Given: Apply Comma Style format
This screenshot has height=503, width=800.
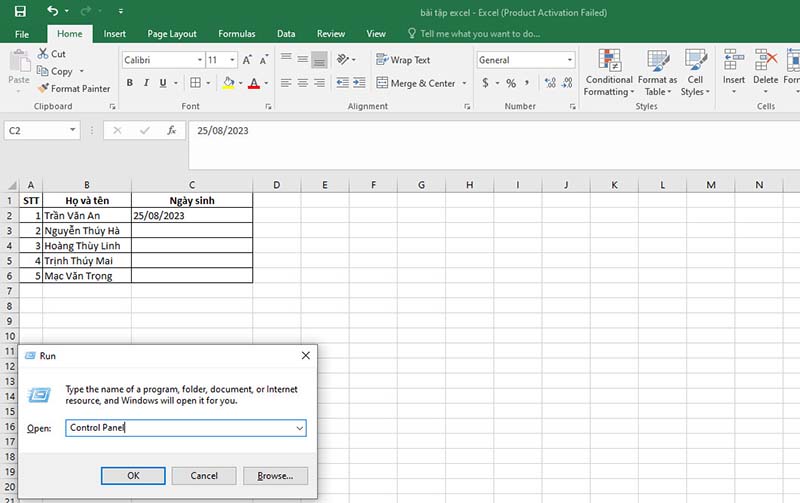Looking at the screenshot, I should 527,83.
